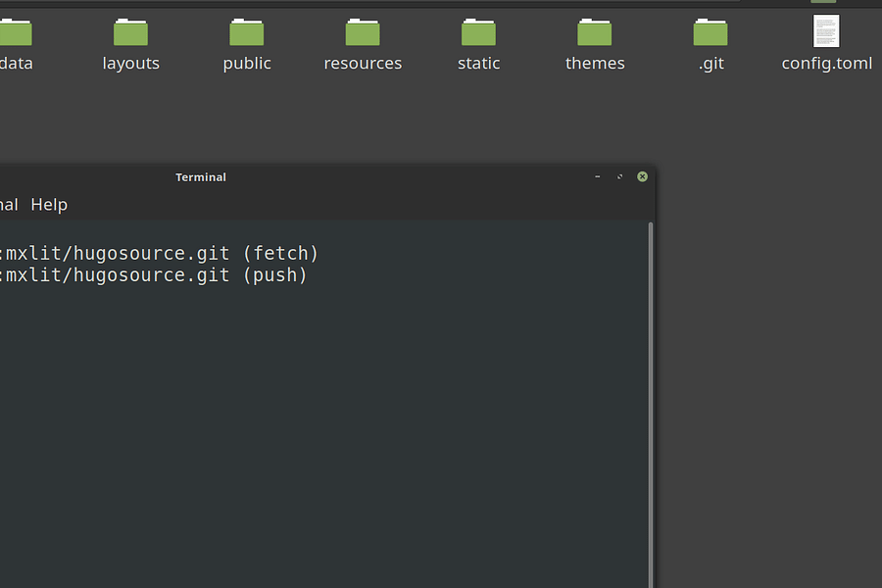Open the layouts folder
The image size is (882, 588).
click(130, 34)
